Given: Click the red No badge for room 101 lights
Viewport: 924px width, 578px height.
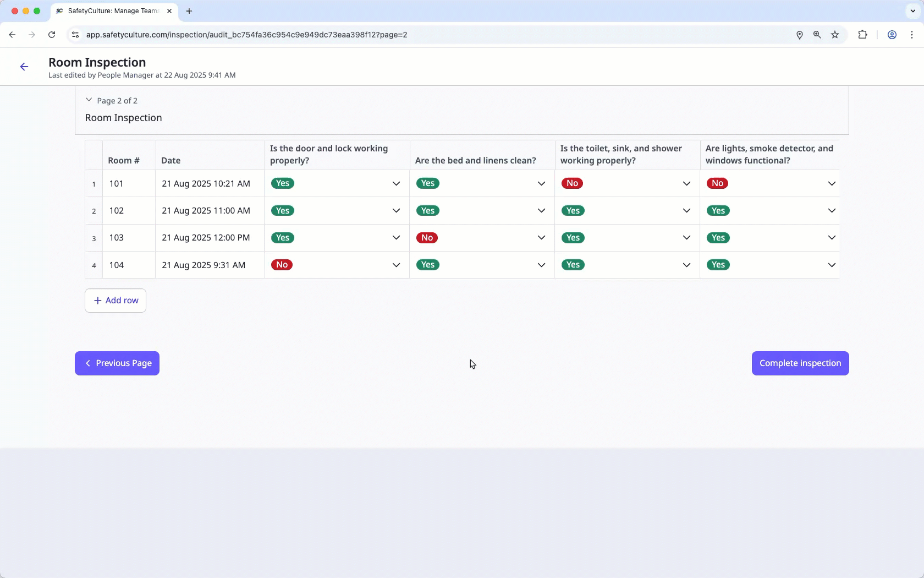Looking at the screenshot, I should tap(717, 183).
